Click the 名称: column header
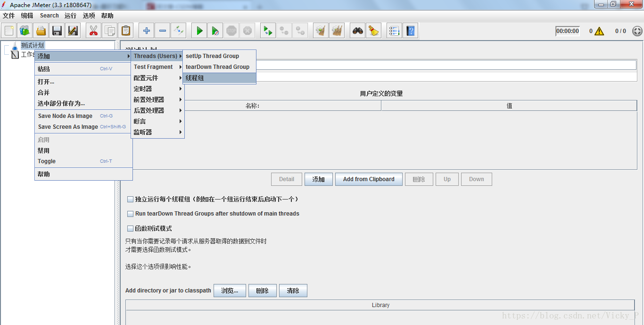 [x=253, y=106]
